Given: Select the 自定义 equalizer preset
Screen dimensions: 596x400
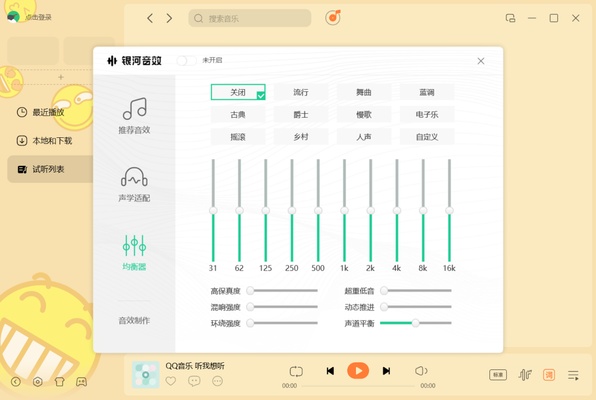Looking at the screenshot, I should click(427, 137).
